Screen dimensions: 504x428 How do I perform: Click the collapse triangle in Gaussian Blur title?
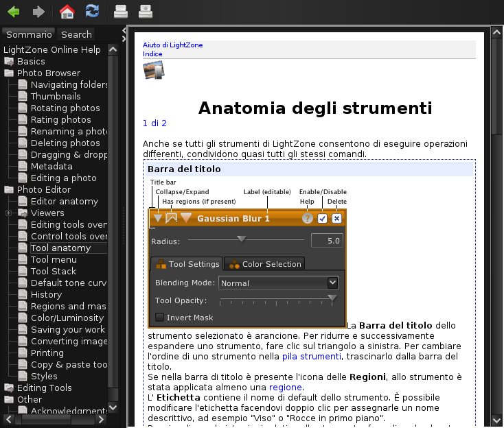157,218
